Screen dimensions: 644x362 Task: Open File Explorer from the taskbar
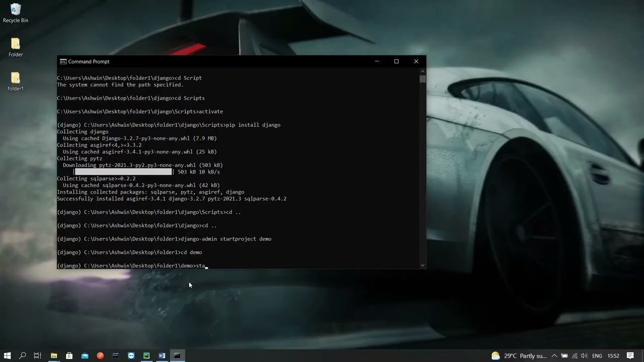click(54, 355)
